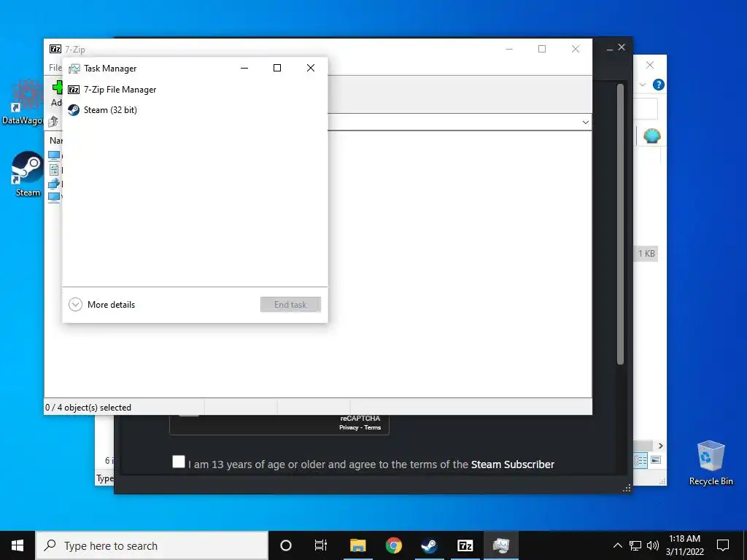747x560 pixels.
Task: Maximize the 7-Zip window
Action: coord(542,49)
